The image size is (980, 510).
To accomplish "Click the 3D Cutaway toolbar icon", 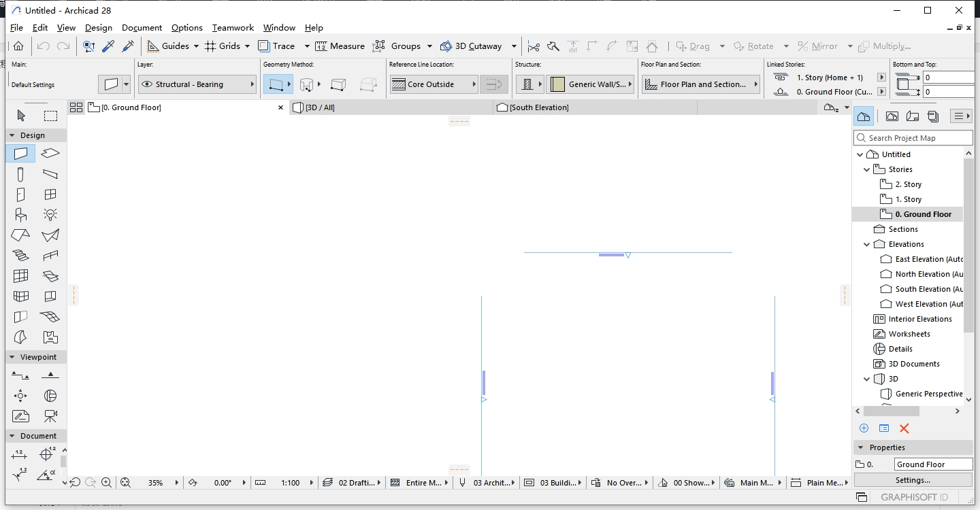I will pos(446,46).
